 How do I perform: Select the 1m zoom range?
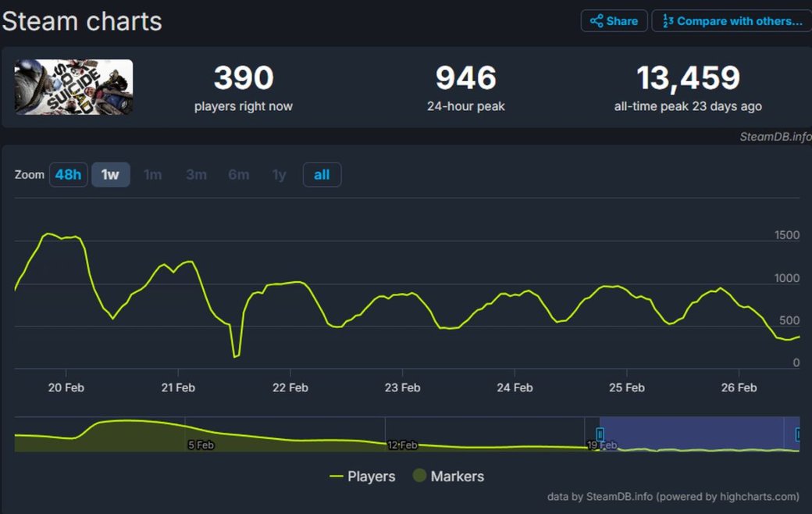coord(153,175)
